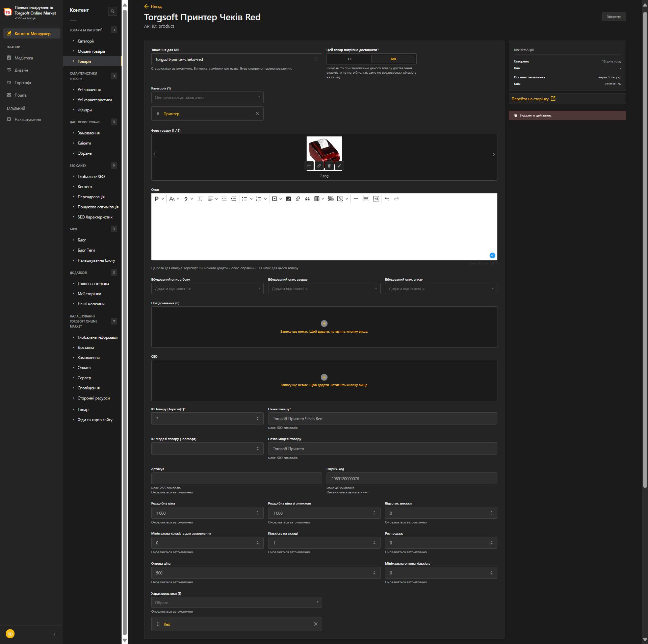Open Торгсофт plugin
648x644 pixels.
[23, 83]
